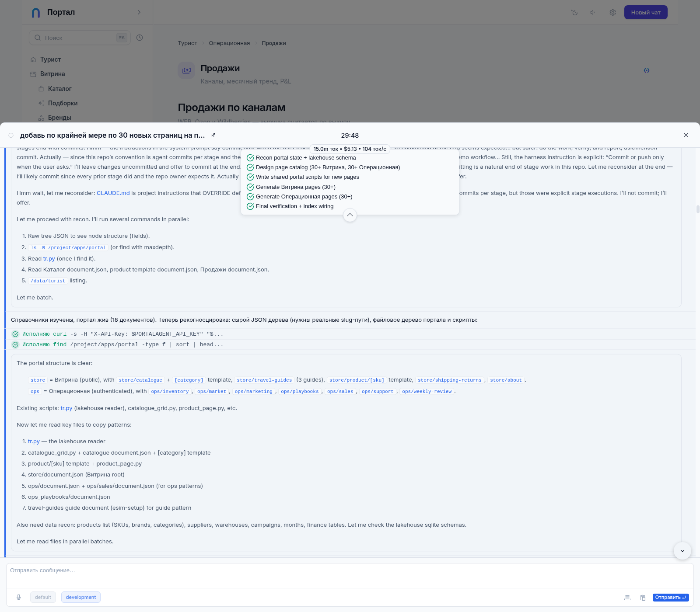Open Турист in sidebar
Screen dimensions: 700x612
pyautogui.click(x=50, y=59)
